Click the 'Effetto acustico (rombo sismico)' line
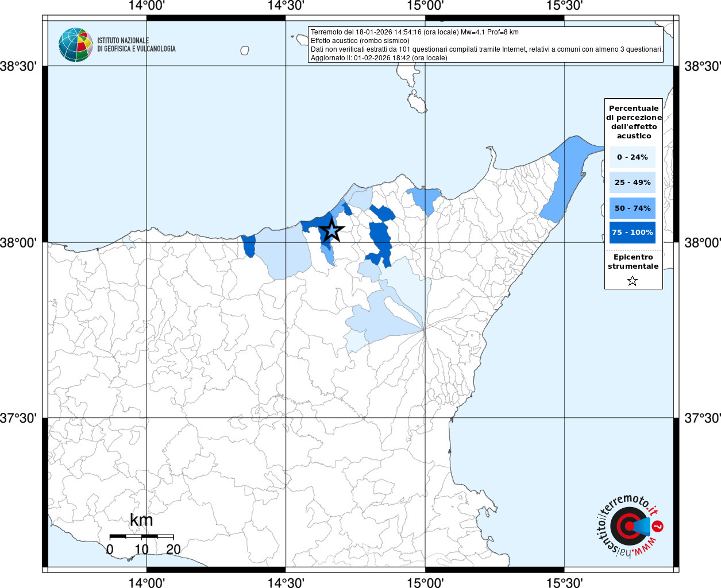Viewport: 721px width, 588px height. pyautogui.click(x=360, y=41)
